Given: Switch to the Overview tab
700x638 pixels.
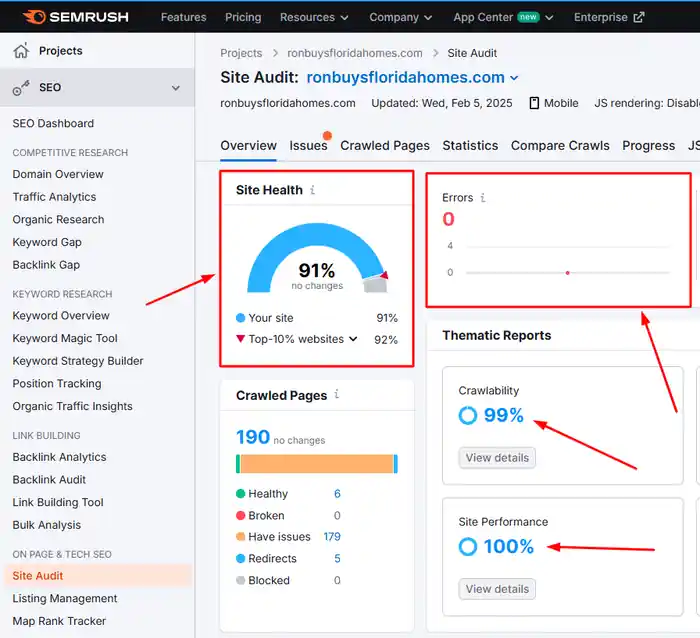Looking at the screenshot, I should coord(248,146).
